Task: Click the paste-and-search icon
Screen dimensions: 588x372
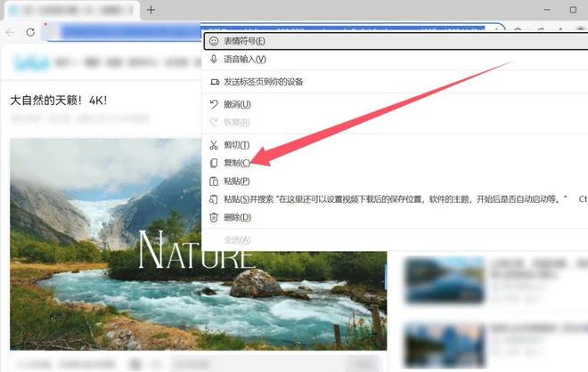Action: click(214, 199)
